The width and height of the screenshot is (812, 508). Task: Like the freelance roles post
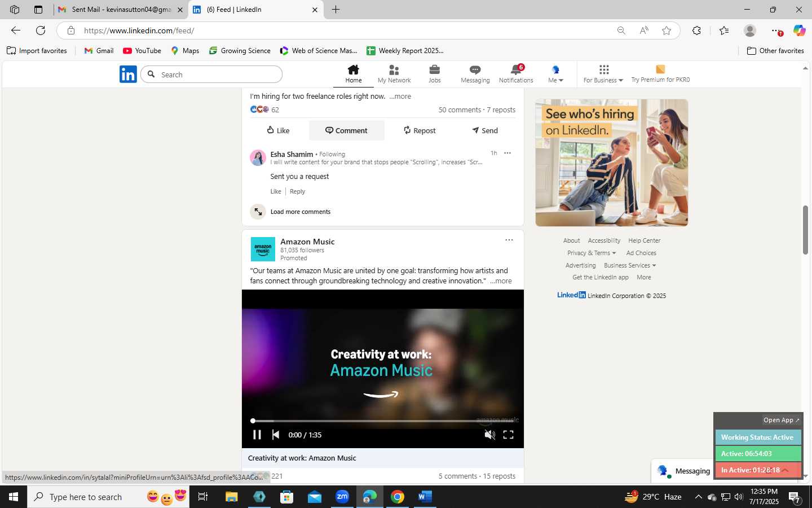click(x=278, y=130)
